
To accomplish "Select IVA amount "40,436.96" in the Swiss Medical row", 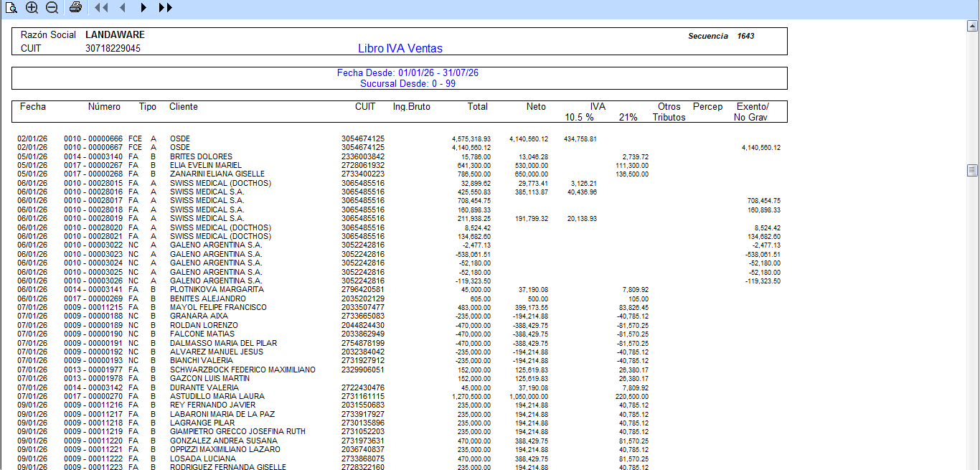I will coord(582,192).
